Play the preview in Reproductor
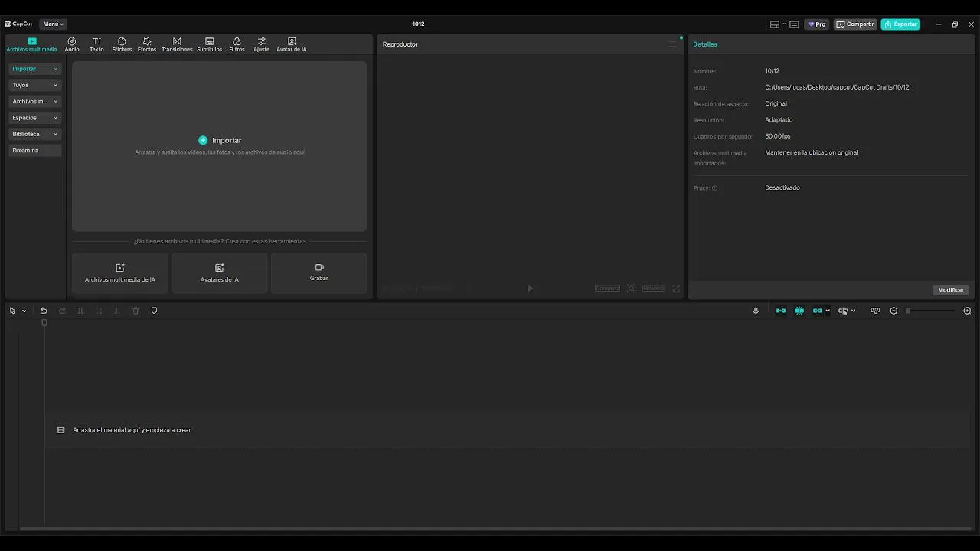This screenshot has width=980, height=551. point(530,289)
